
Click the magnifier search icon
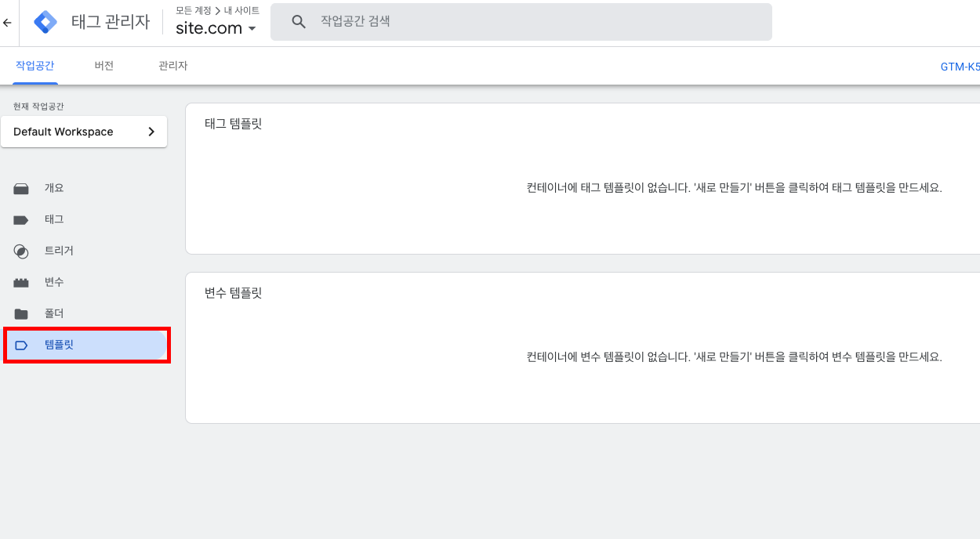tap(299, 22)
